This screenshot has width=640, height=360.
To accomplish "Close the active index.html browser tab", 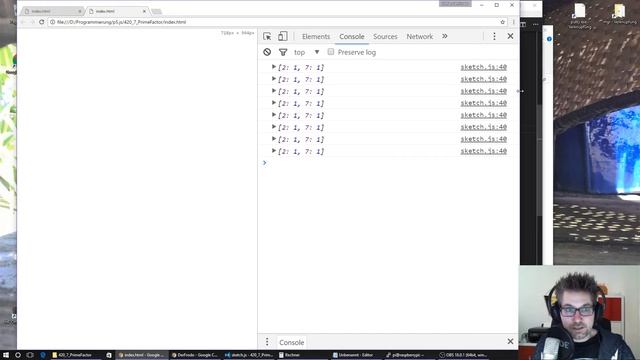I will 144,11.
